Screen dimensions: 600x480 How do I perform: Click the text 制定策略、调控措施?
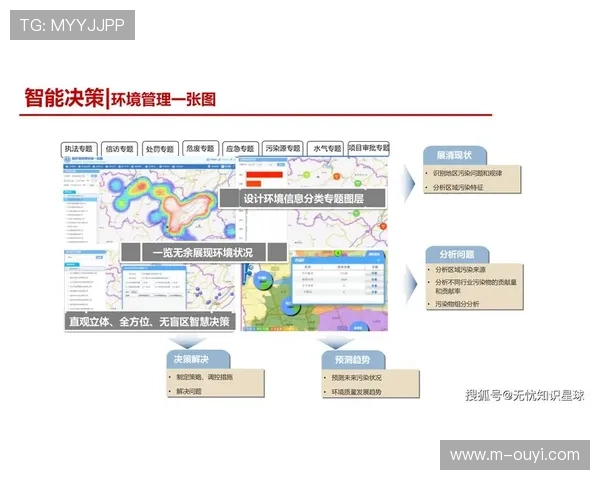pos(204,377)
